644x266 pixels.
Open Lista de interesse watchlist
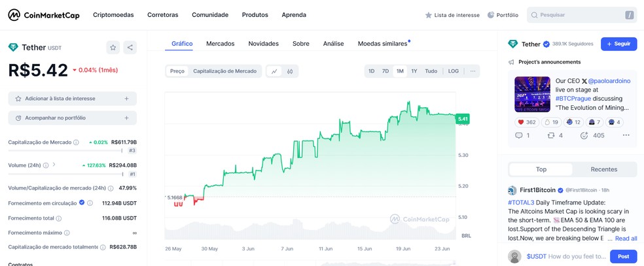point(452,15)
